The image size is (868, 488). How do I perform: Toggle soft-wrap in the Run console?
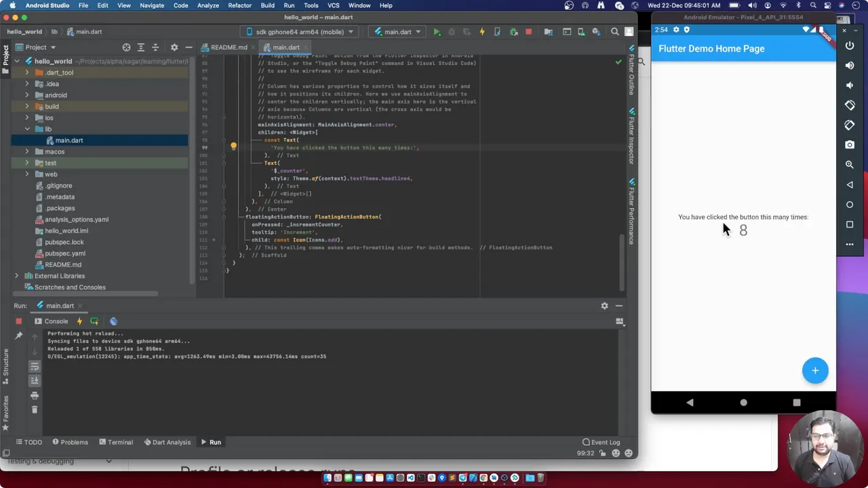(x=35, y=366)
